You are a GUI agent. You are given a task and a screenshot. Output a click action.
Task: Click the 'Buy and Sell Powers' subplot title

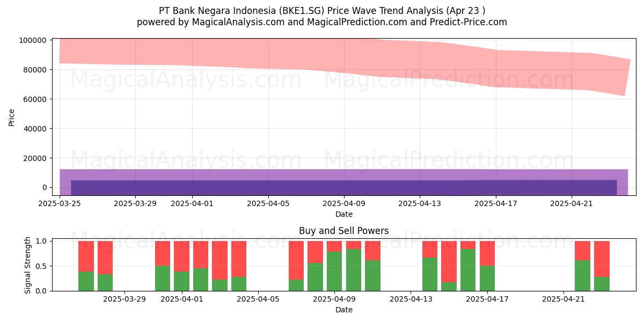(x=344, y=231)
